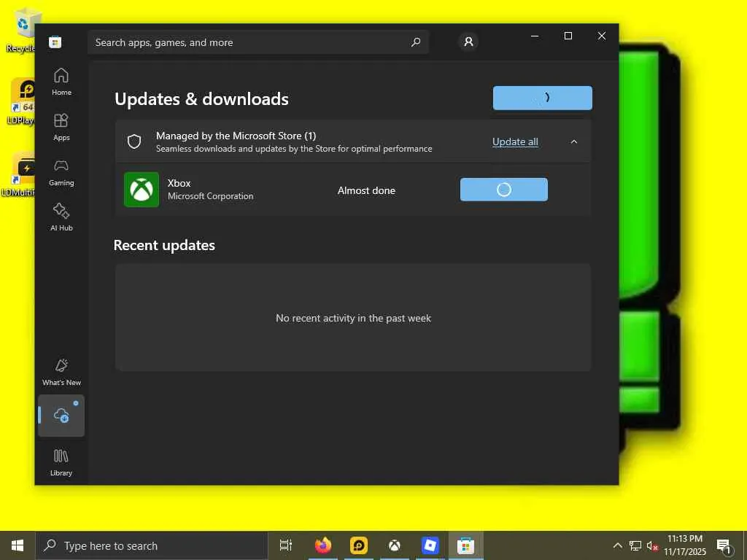This screenshot has width=747, height=560.
Task: Click the No recent activity in the past week message
Action: point(354,318)
